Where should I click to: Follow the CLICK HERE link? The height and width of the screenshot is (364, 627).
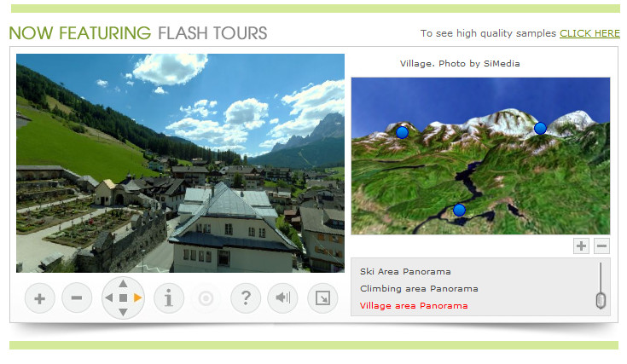click(589, 33)
